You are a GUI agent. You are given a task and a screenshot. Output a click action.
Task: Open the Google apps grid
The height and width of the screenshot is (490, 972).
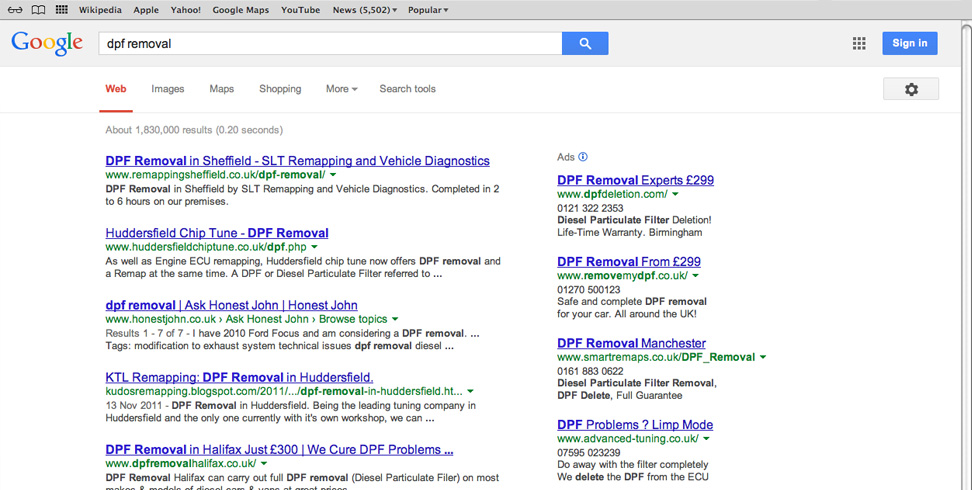click(859, 43)
